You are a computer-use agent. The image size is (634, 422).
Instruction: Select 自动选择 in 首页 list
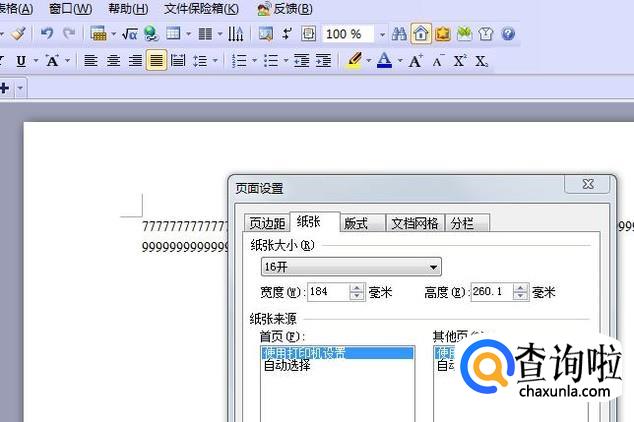287,366
